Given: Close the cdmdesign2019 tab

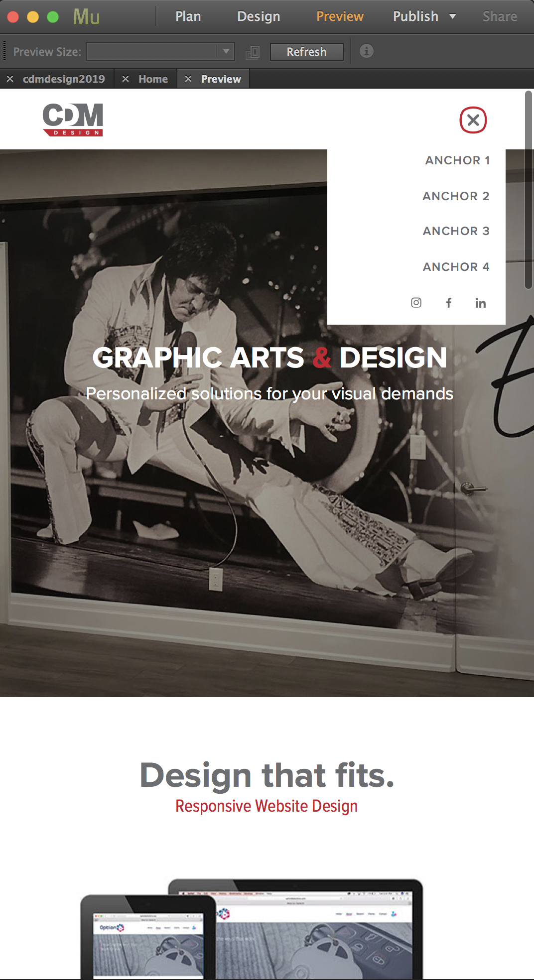Looking at the screenshot, I should coord(10,79).
